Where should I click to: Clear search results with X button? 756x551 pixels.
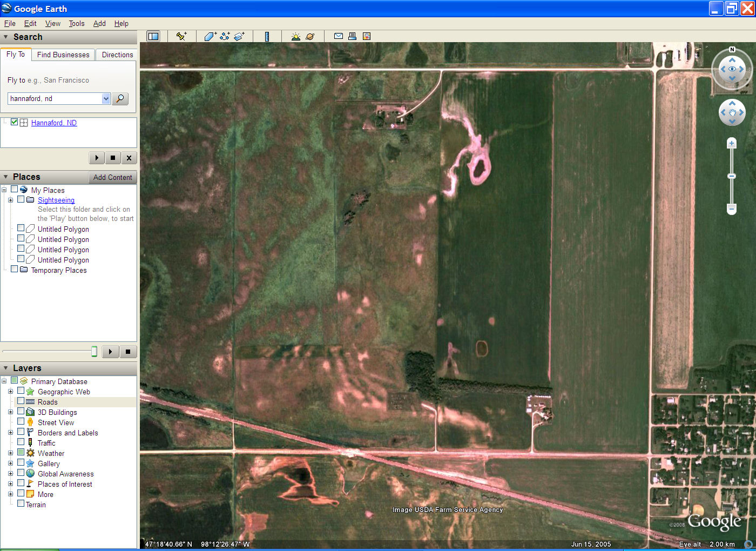[x=129, y=158]
